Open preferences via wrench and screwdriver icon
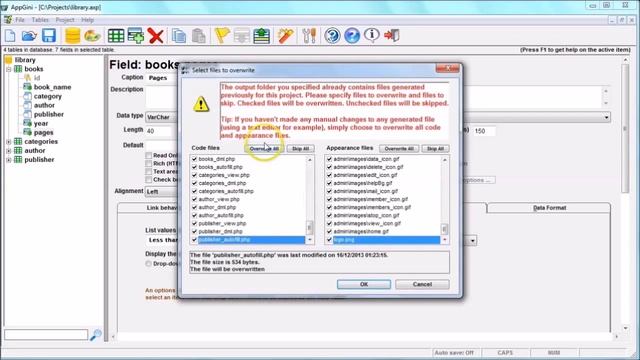This screenshot has height=360, width=640. [309, 36]
